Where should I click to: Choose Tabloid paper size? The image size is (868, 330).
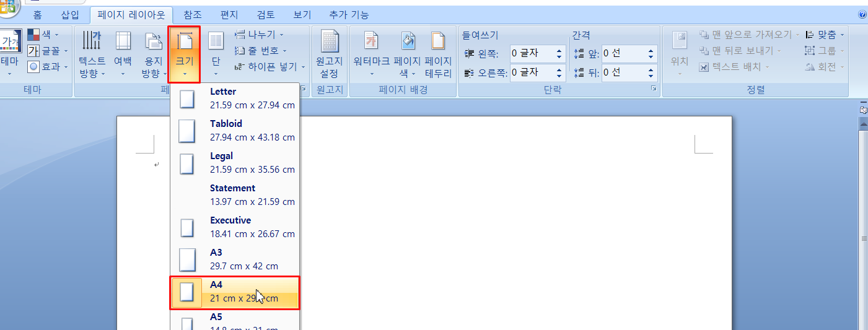pos(235,131)
